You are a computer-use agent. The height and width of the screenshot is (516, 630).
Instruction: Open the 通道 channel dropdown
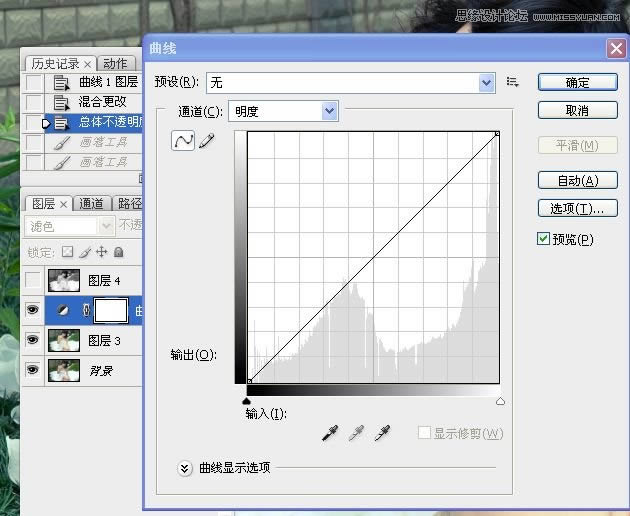[330, 111]
